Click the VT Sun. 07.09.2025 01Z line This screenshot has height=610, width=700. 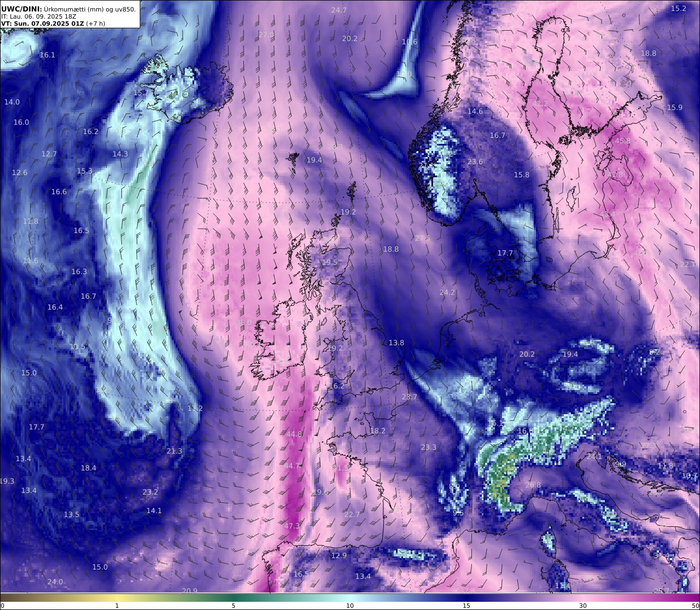pyautogui.click(x=53, y=24)
